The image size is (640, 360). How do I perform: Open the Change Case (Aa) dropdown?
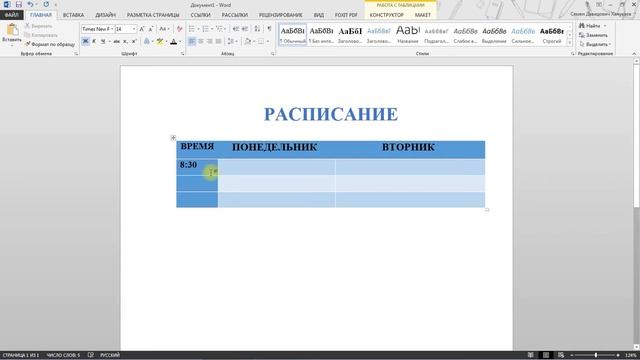coord(164,29)
